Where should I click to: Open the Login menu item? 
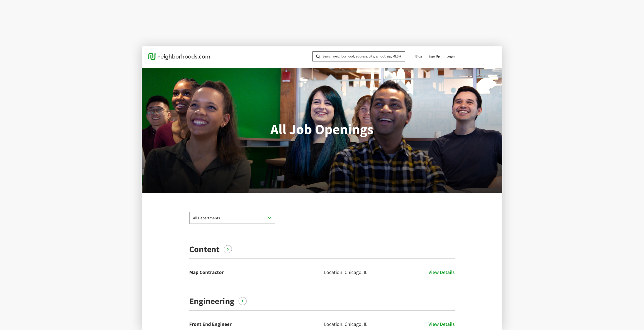click(x=450, y=56)
